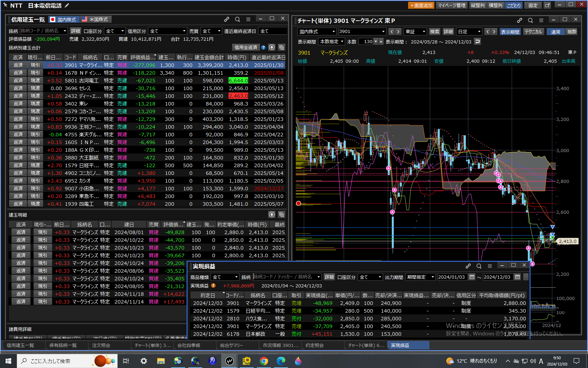588x368 pixels.
Task: Toggle 表示期間 button in chart toolbar
Action: click(510, 32)
